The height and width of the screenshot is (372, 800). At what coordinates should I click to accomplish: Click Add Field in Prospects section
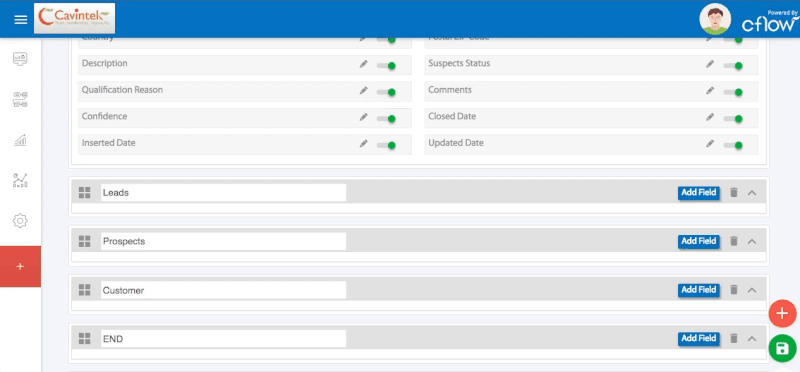click(698, 241)
